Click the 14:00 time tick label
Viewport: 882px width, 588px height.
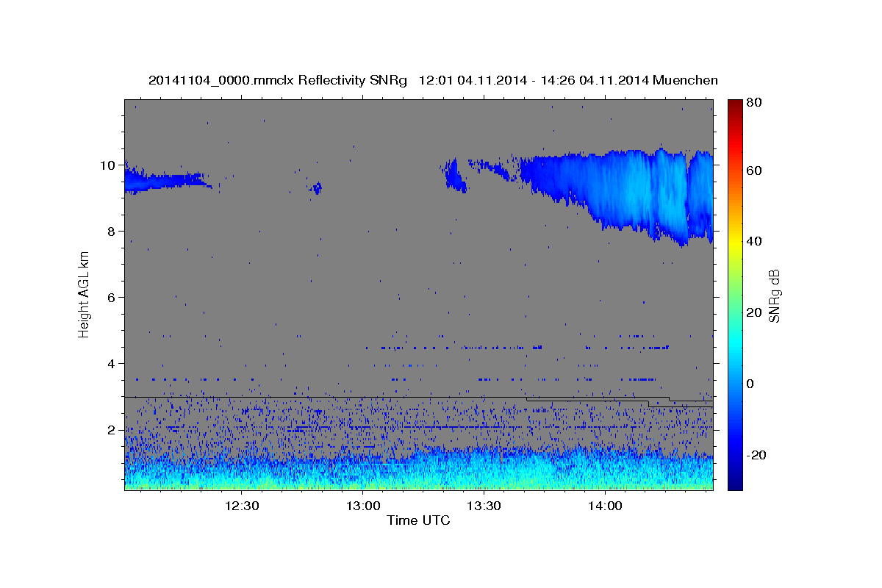(605, 506)
